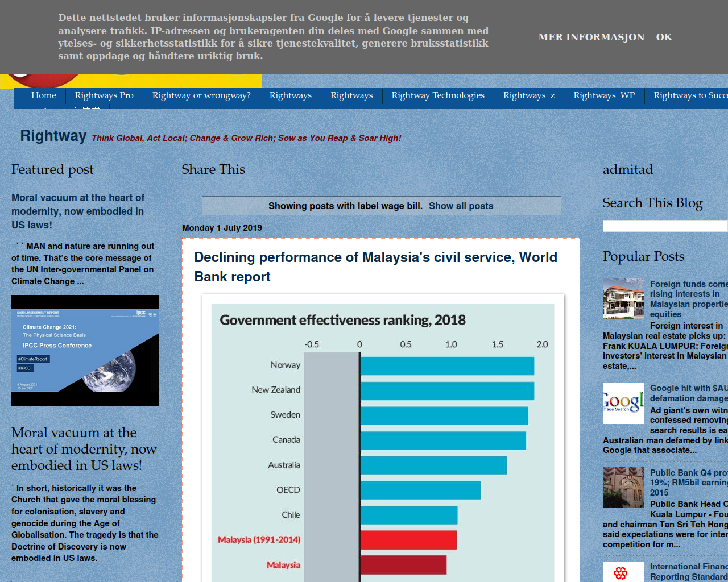The image size is (728, 582).
Task: Click Show all posts link
Action: (x=461, y=206)
